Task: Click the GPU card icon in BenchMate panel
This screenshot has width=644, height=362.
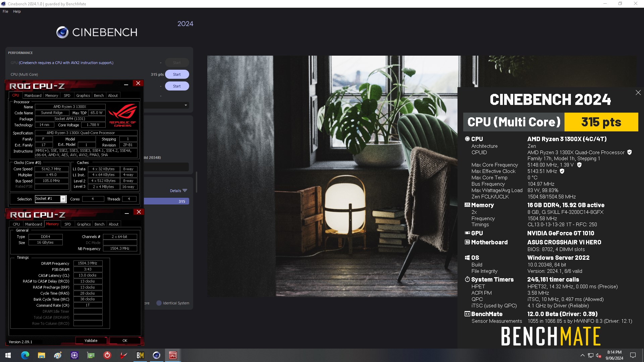Action: coord(467,233)
